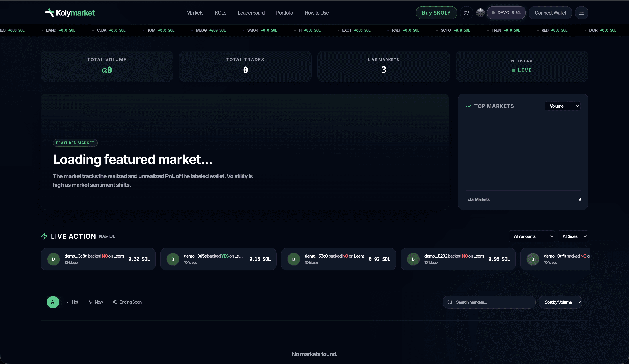Viewport: 629px width, 364px height.
Task: Click the trending arrow icon by Top Markets
Action: coord(468,106)
